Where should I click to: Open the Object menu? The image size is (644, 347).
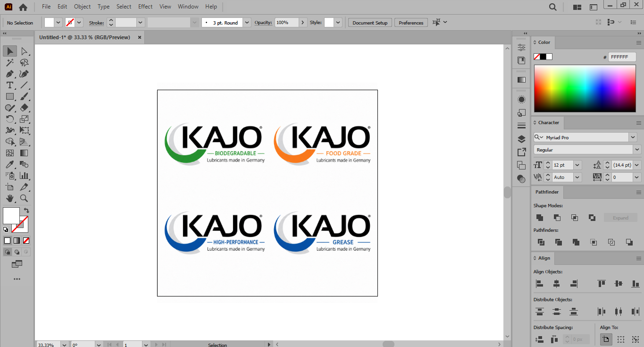pyautogui.click(x=82, y=7)
